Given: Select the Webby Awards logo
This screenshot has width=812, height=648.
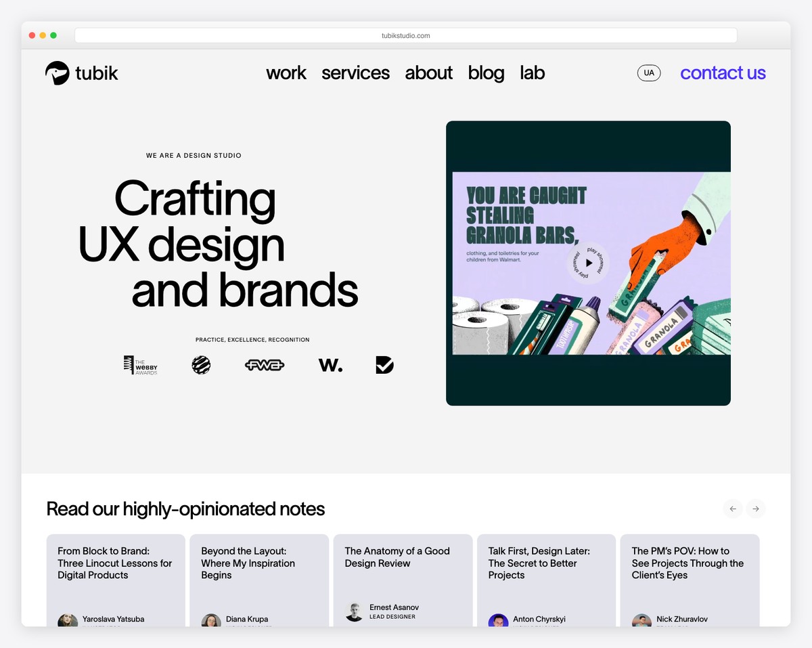Looking at the screenshot, I should tap(141, 364).
